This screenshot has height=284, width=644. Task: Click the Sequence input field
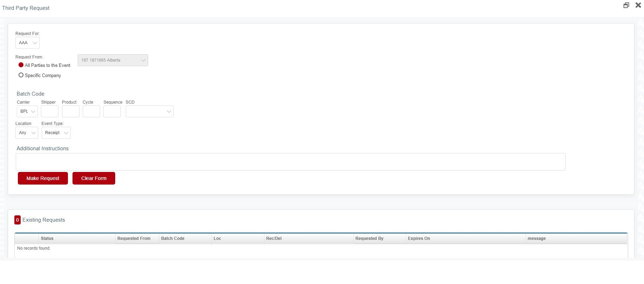click(112, 111)
